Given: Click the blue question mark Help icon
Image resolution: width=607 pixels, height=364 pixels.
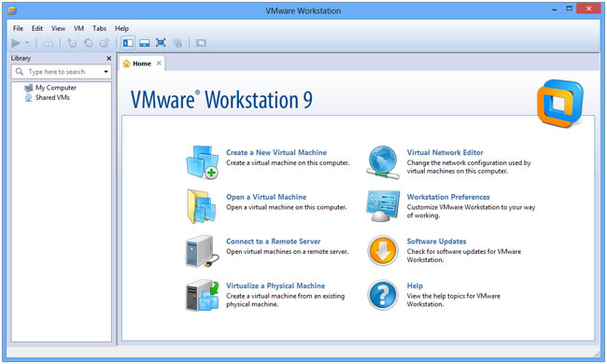Looking at the screenshot, I should coord(383,295).
